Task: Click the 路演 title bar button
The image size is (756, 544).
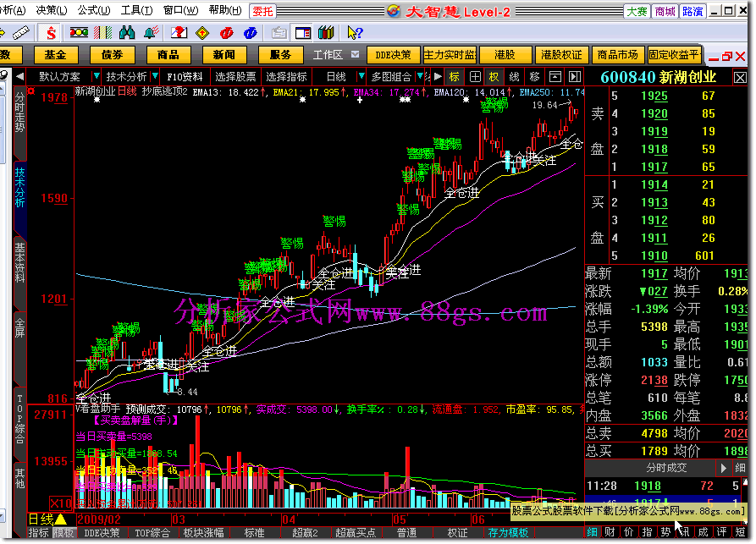Action: (x=693, y=11)
